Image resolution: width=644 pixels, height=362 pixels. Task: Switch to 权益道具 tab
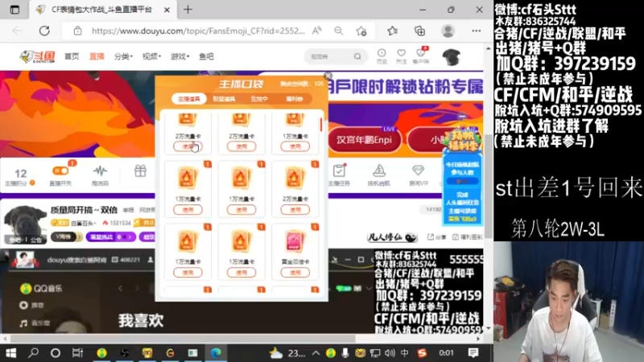point(224,99)
